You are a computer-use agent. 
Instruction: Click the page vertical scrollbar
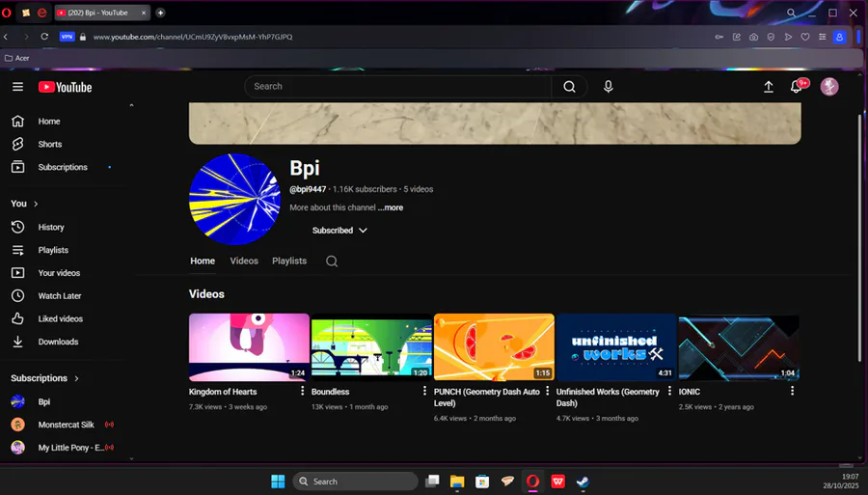click(x=859, y=238)
